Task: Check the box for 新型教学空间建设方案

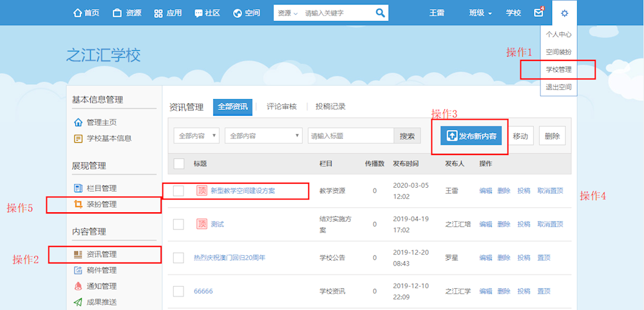Action: (179, 191)
